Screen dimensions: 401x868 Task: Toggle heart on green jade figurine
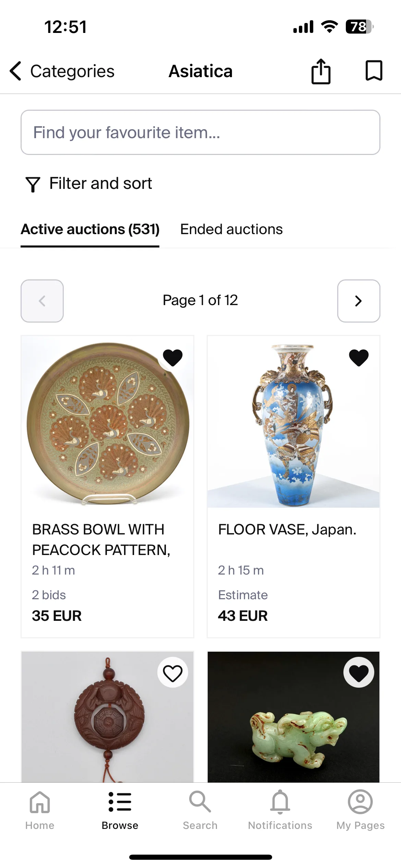(359, 672)
